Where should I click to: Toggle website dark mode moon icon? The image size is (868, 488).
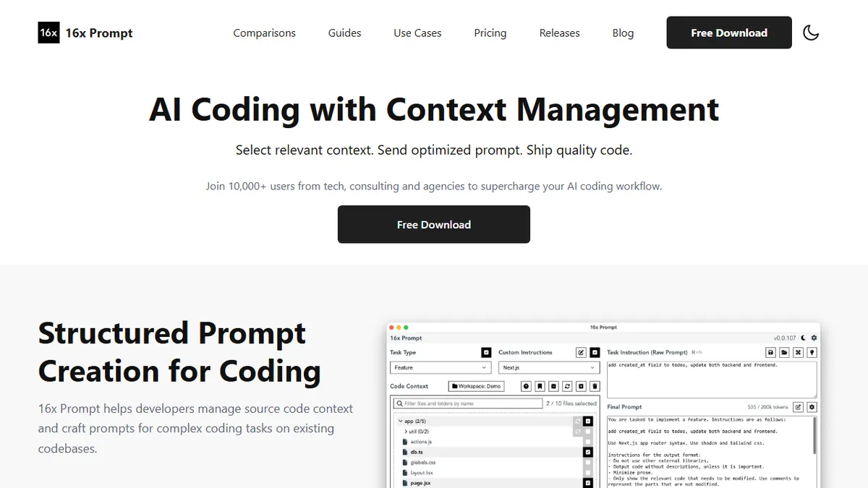point(811,33)
